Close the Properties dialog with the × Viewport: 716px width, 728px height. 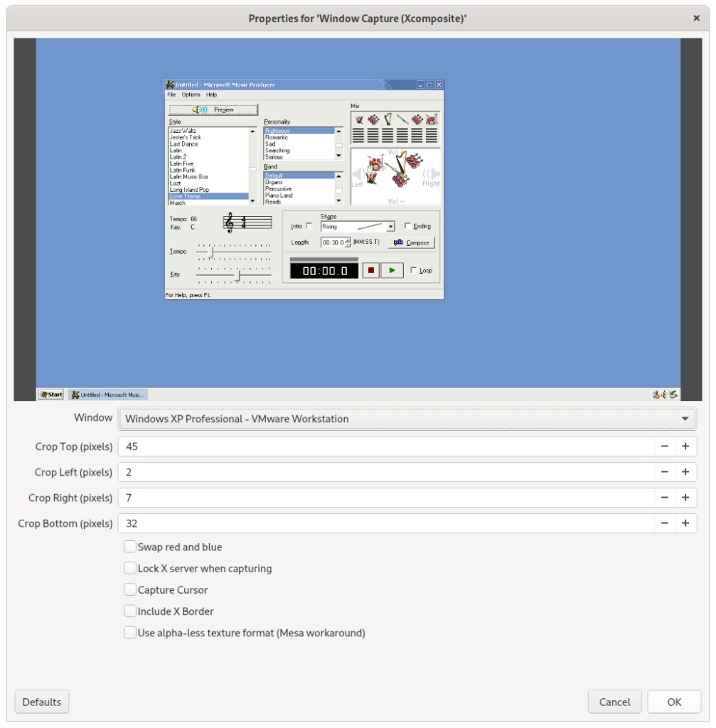[696, 18]
